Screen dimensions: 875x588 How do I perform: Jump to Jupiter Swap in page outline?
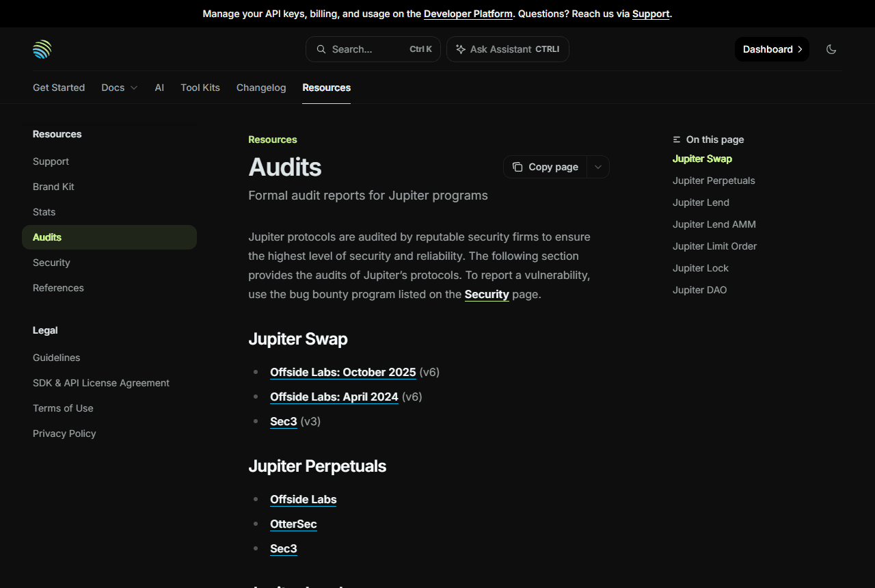702,159
